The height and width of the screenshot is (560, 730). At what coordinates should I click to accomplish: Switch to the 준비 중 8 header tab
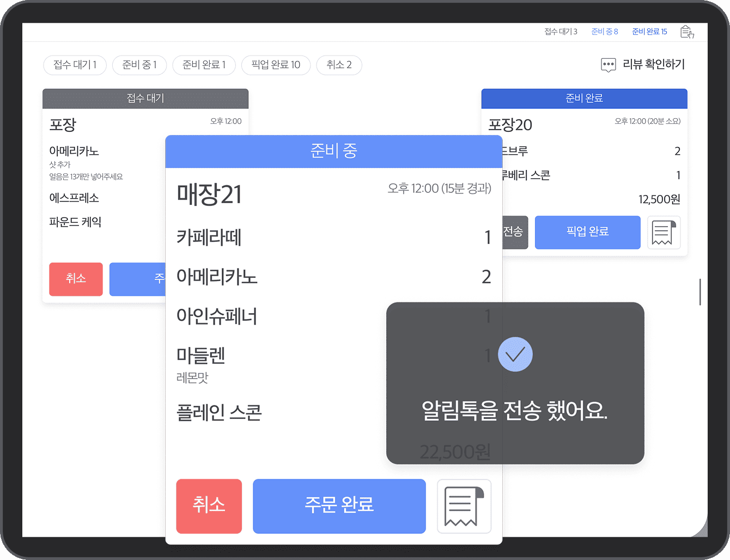[604, 32]
